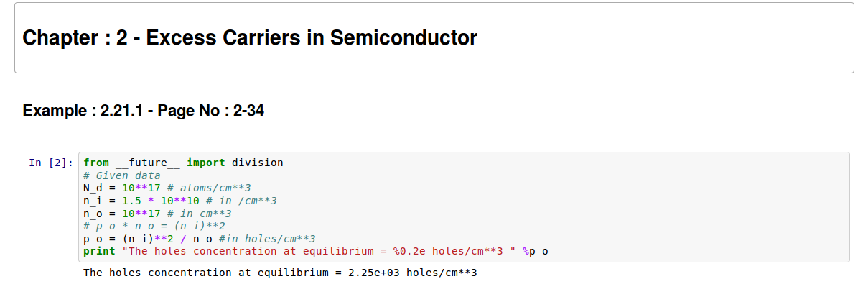Click the print keyword in the code
The height and width of the screenshot is (297, 868).
98,252
